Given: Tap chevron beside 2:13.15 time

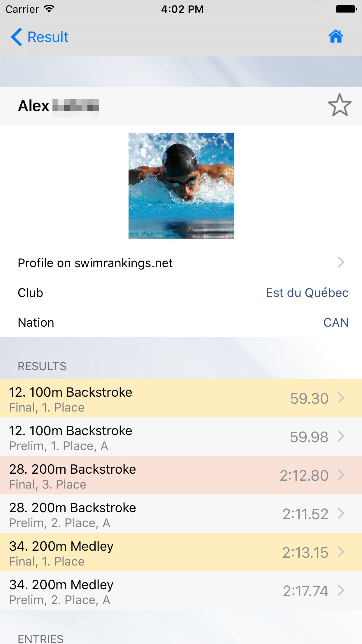Looking at the screenshot, I should 341,552.
